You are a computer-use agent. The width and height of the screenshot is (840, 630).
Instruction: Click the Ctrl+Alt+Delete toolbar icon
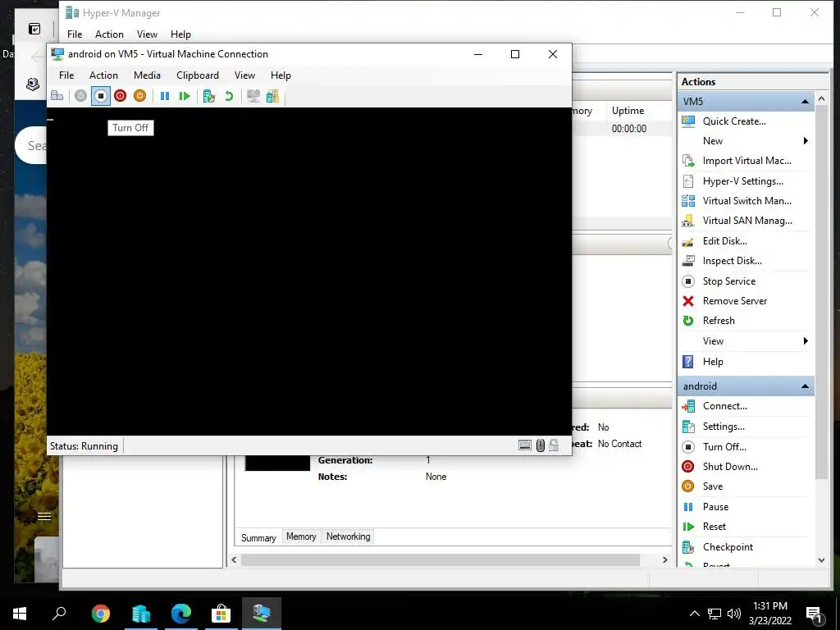tap(57, 96)
